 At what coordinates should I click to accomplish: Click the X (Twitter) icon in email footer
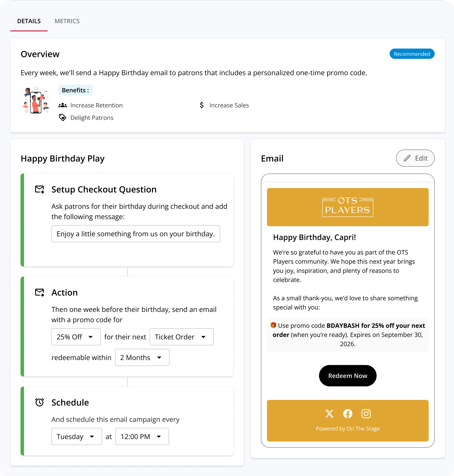[329, 413]
